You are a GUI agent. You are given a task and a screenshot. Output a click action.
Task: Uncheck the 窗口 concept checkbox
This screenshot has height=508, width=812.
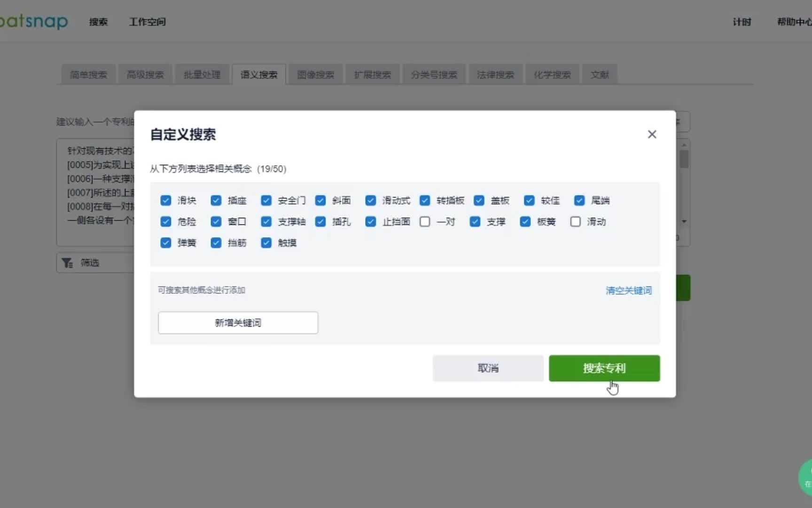pos(216,222)
